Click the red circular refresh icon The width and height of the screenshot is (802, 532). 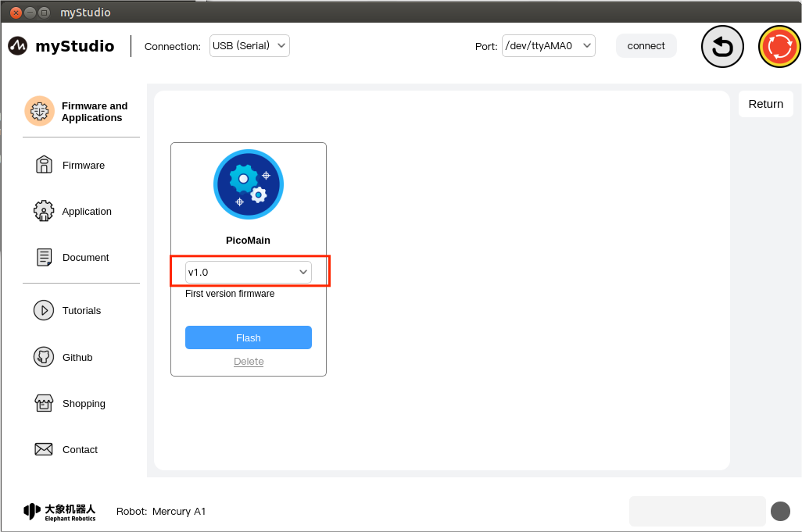[779, 47]
